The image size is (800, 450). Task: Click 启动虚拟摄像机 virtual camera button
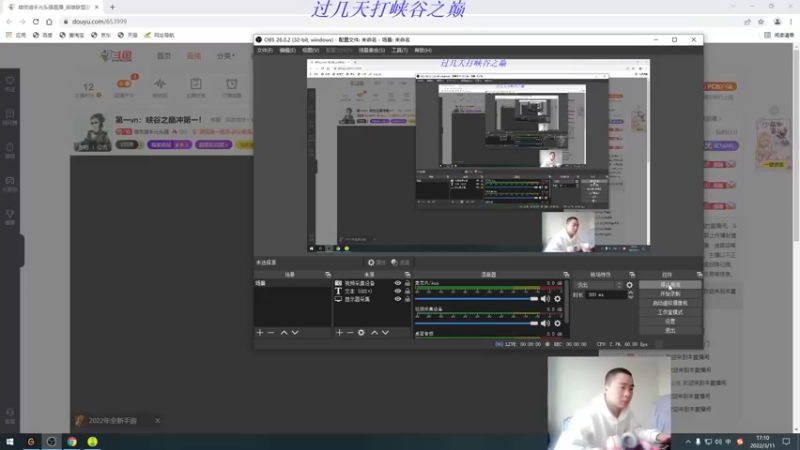point(670,303)
